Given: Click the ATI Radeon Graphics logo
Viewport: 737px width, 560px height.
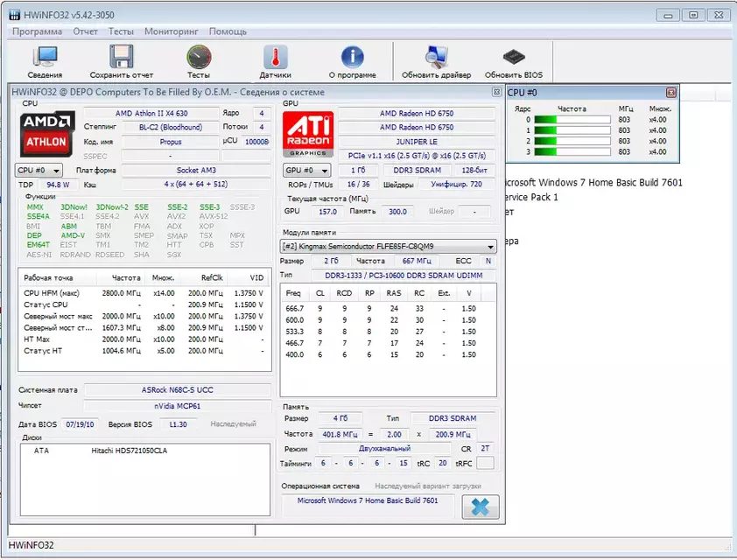Looking at the screenshot, I should (x=308, y=133).
